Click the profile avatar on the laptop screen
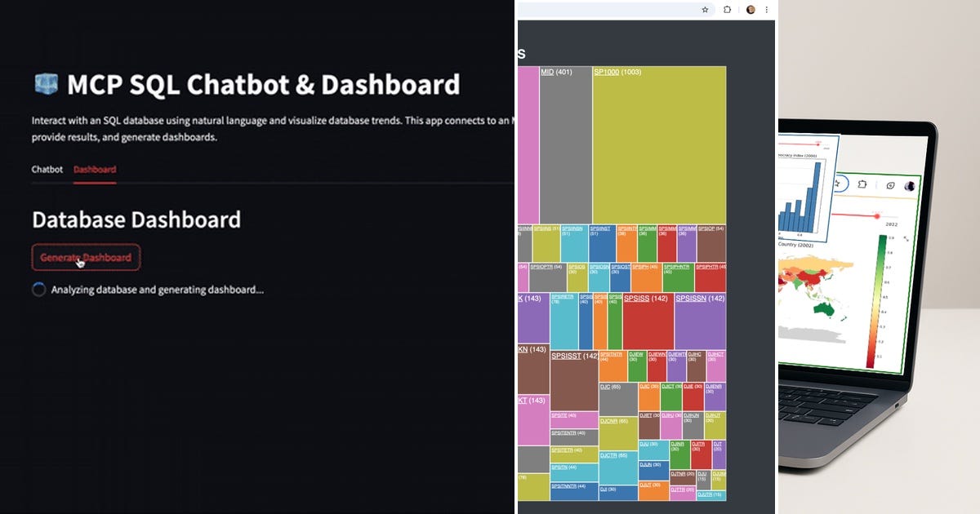Screen dimensions: 980x514 [909, 187]
